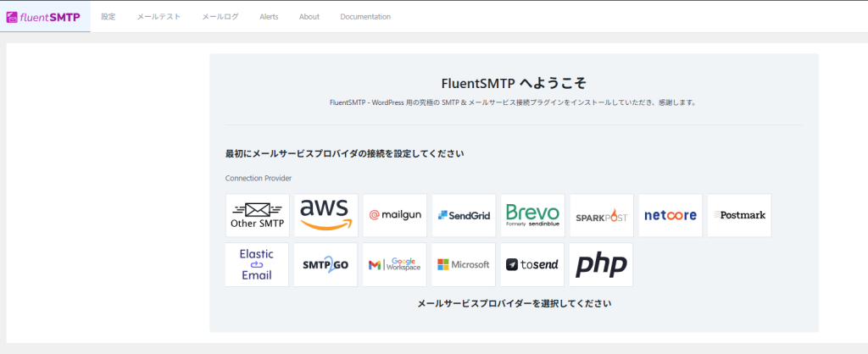Open the メールログ tab

coord(220,17)
